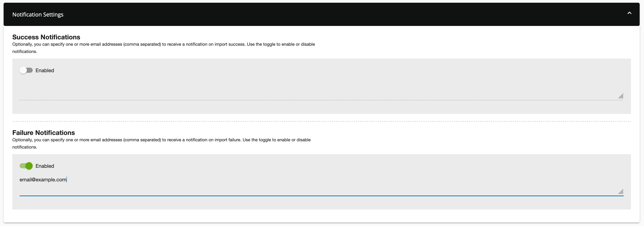Click the Enabled label under Success Notifications
Screen dimensions: 644x226
pos(45,70)
